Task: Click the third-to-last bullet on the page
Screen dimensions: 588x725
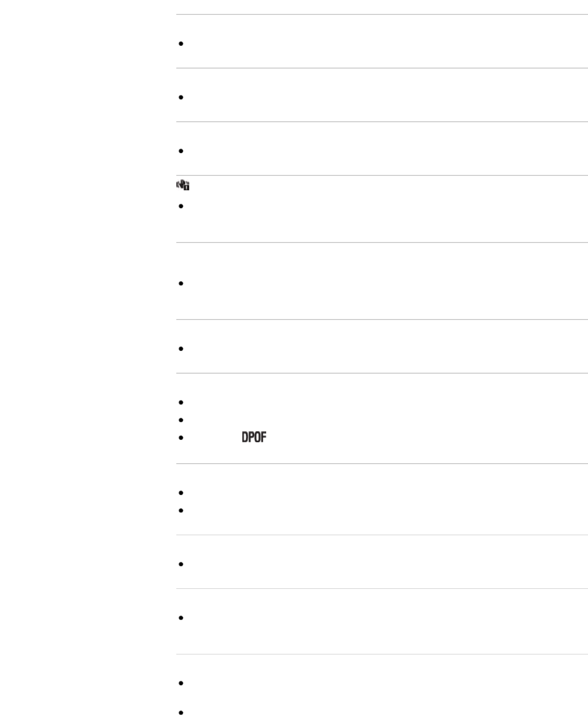Action: pyautogui.click(x=181, y=618)
